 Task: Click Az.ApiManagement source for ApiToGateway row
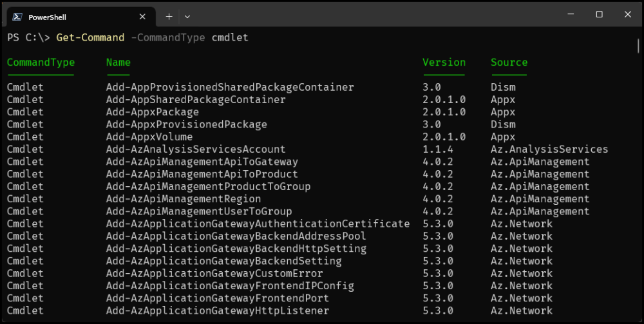coord(540,162)
